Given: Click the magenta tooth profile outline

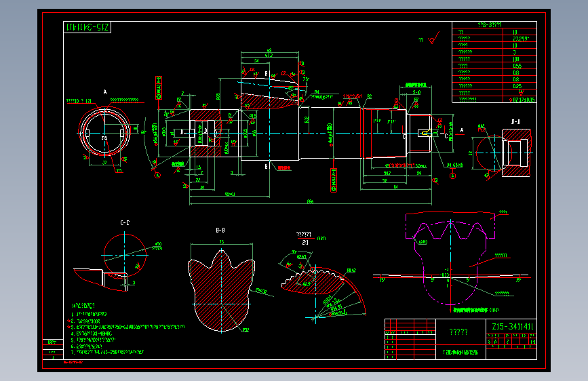Looking at the screenshot, I should tap(450, 260).
